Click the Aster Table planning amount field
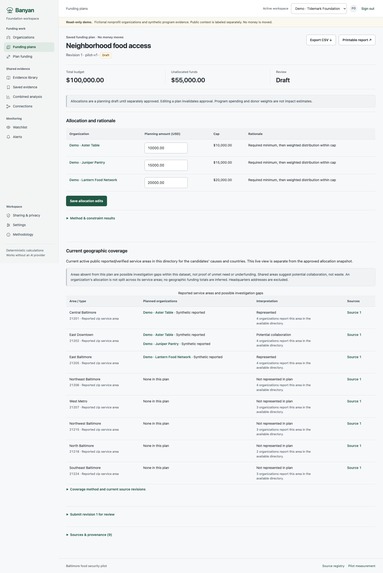 166,148
